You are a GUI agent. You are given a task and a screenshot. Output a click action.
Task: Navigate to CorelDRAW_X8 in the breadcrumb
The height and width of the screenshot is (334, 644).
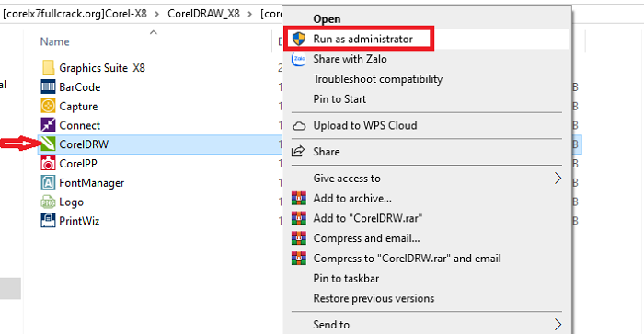[203, 14]
